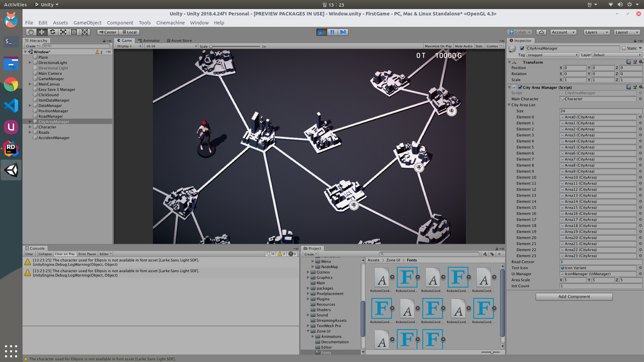Toggle Static checkbox in Inspector

624,48
